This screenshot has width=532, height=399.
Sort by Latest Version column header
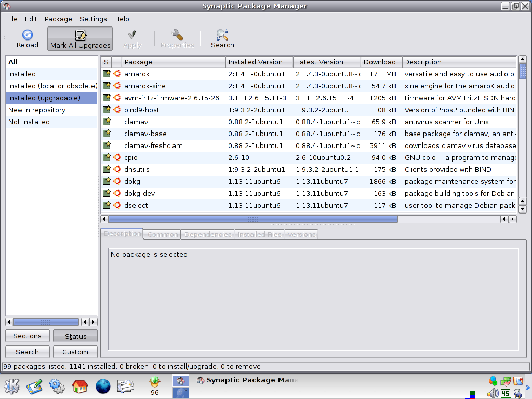click(327, 62)
